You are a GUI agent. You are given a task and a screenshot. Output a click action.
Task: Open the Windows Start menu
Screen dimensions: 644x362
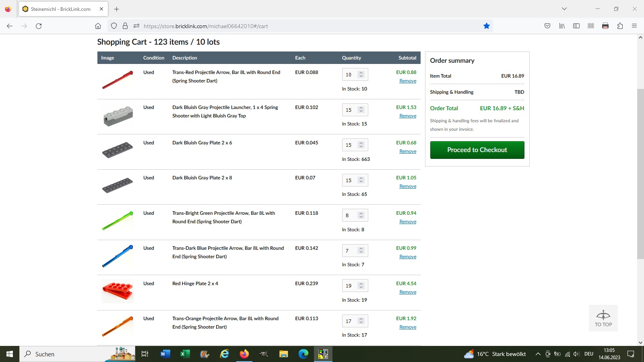[10, 354]
